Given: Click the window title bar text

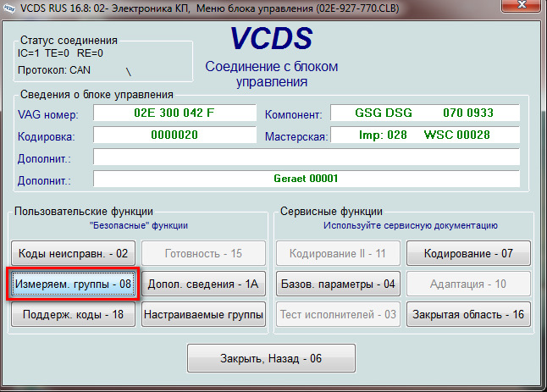Looking at the screenshot, I should [210, 8].
